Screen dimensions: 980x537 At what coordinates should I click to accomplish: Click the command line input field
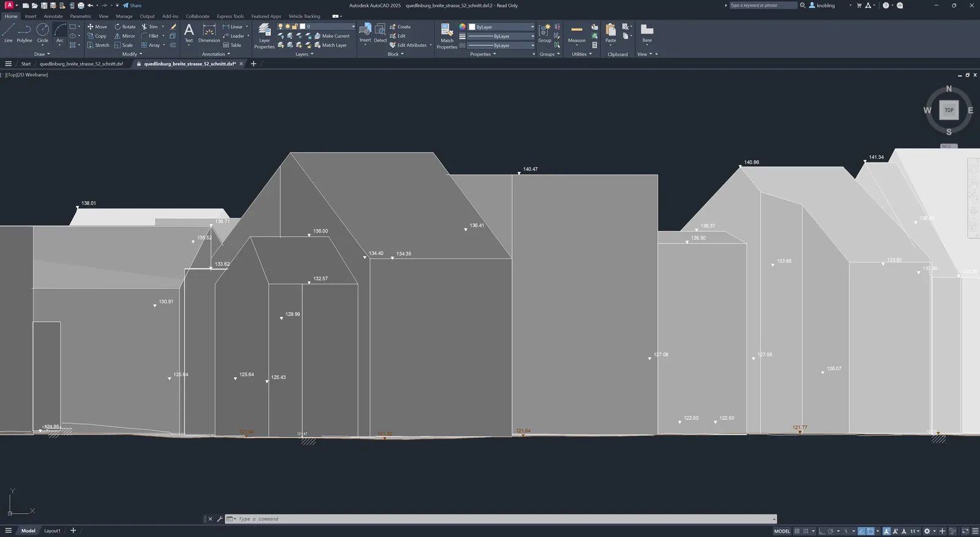tap(502, 519)
